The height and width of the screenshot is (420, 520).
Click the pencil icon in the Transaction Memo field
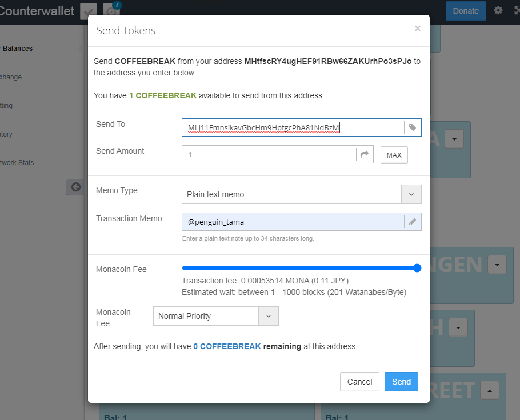(412, 222)
